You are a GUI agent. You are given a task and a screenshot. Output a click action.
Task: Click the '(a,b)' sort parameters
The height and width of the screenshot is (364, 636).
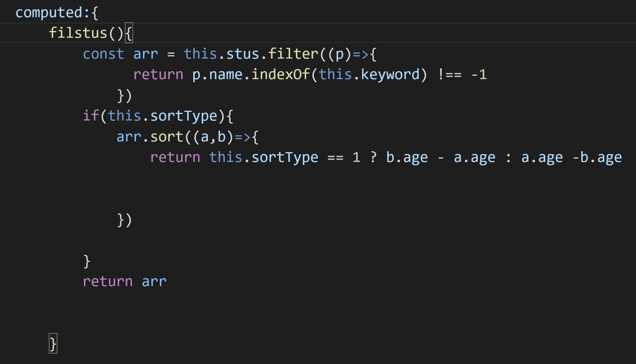click(x=213, y=137)
